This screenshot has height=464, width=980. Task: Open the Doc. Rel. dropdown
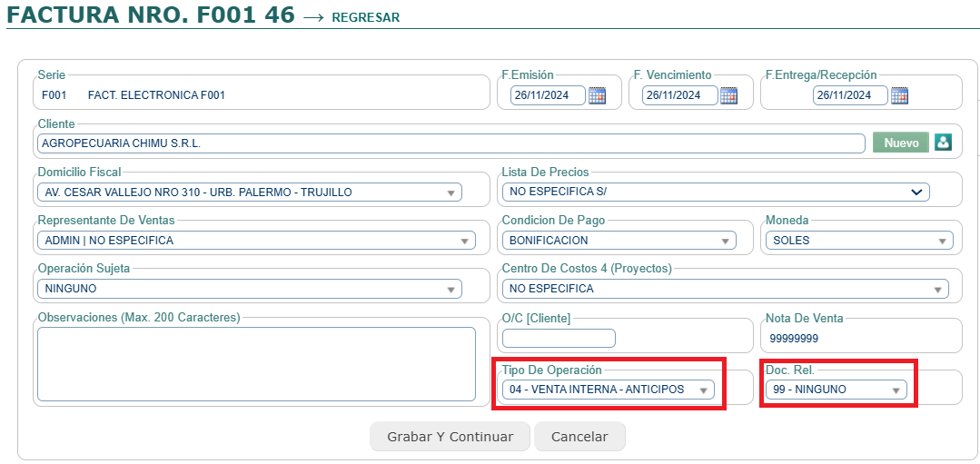pyautogui.click(x=836, y=390)
